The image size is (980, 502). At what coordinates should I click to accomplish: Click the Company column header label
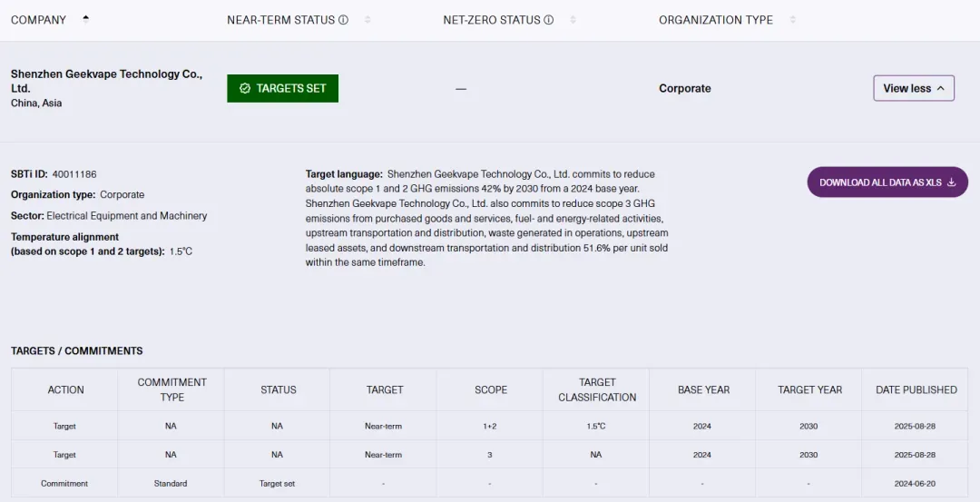(x=39, y=20)
